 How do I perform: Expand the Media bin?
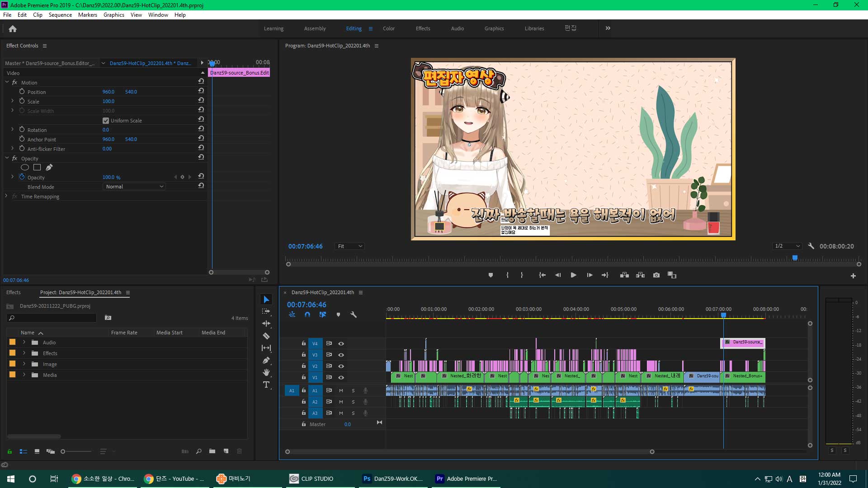tap(24, 375)
